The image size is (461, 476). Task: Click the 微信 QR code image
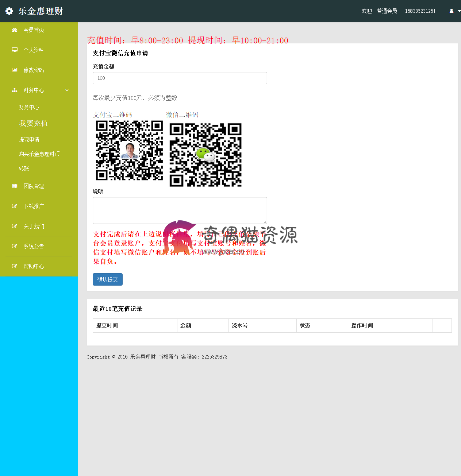click(x=205, y=155)
